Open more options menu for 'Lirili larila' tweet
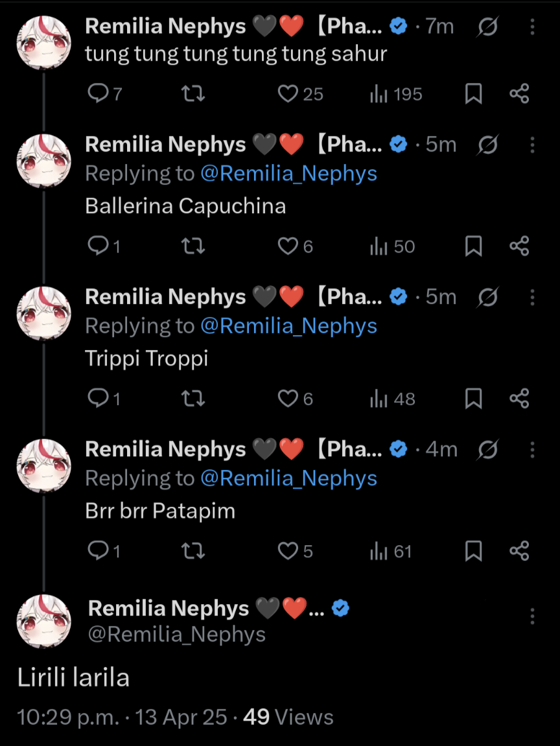This screenshot has width=560, height=746. tap(532, 616)
